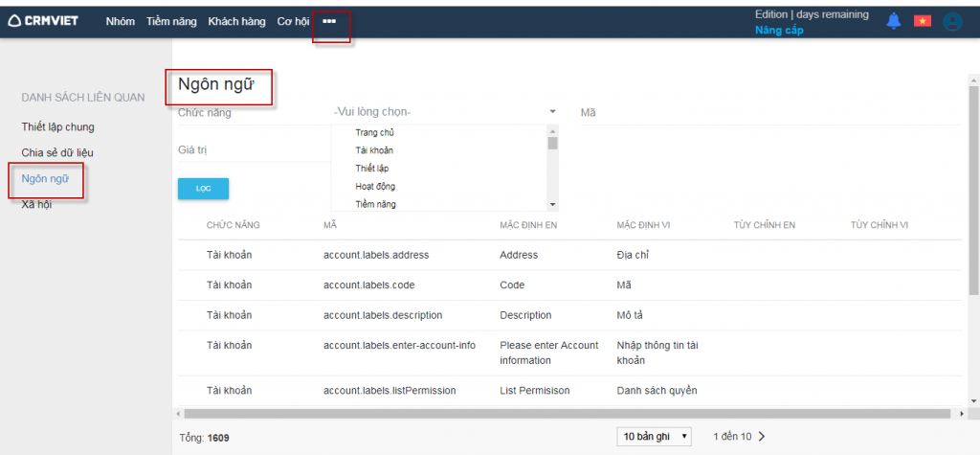
Task: Choose Hoạt động option from list
Action: click(x=375, y=187)
